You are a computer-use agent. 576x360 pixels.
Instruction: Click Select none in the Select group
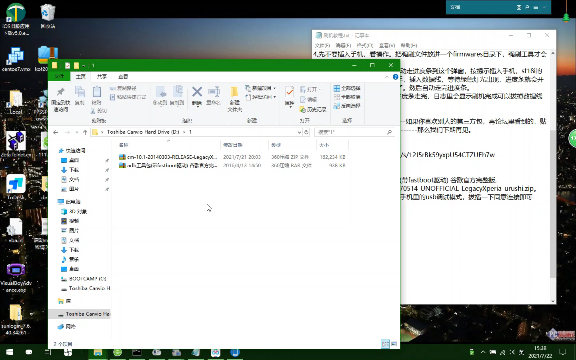coord(347,97)
